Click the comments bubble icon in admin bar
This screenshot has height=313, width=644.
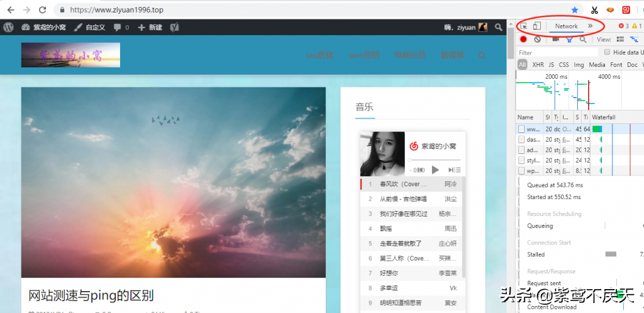(118, 28)
